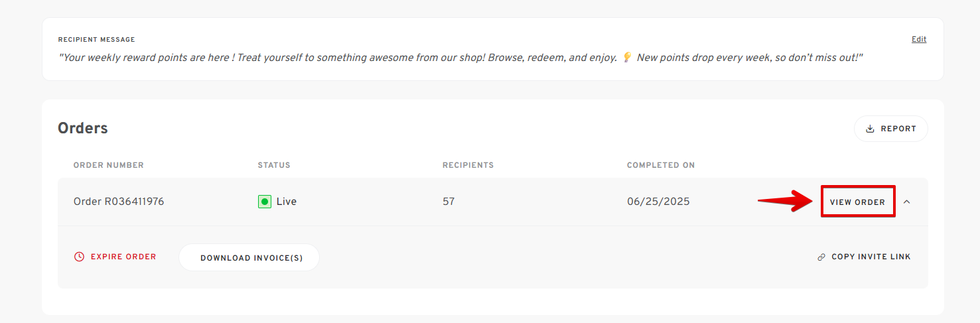The image size is (980, 323).
Task: Click the Completed On column header
Action: 661,165
